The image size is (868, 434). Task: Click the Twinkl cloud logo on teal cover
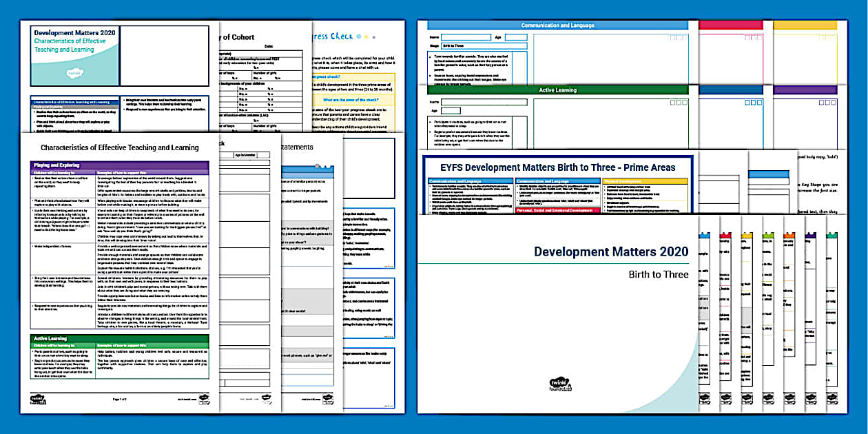point(75,72)
